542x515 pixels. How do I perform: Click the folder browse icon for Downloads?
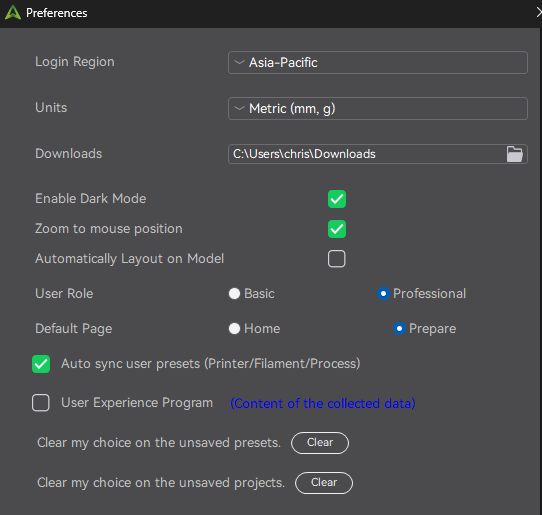[x=514, y=154]
